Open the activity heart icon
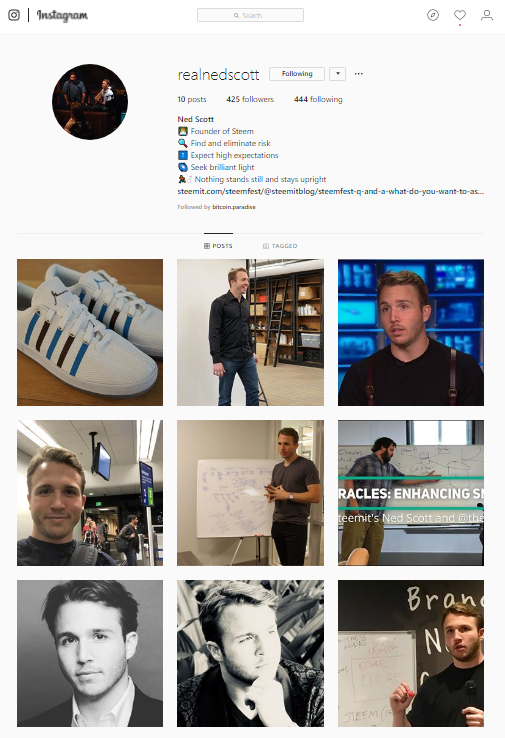505x738 pixels. click(460, 15)
